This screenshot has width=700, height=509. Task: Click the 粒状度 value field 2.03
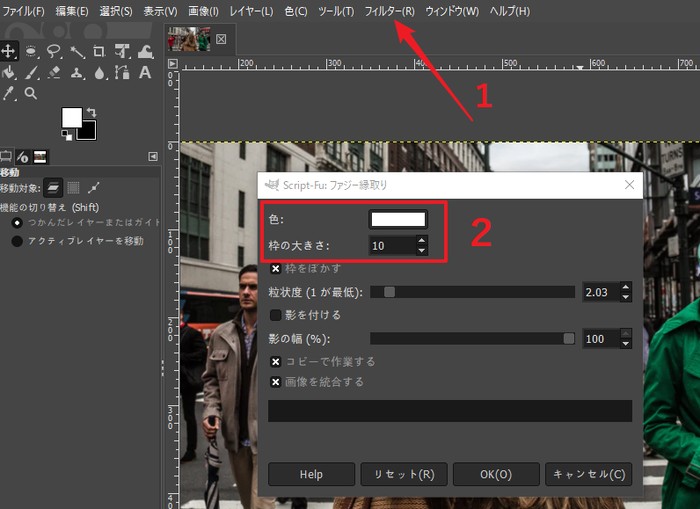(x=601, y=292)
